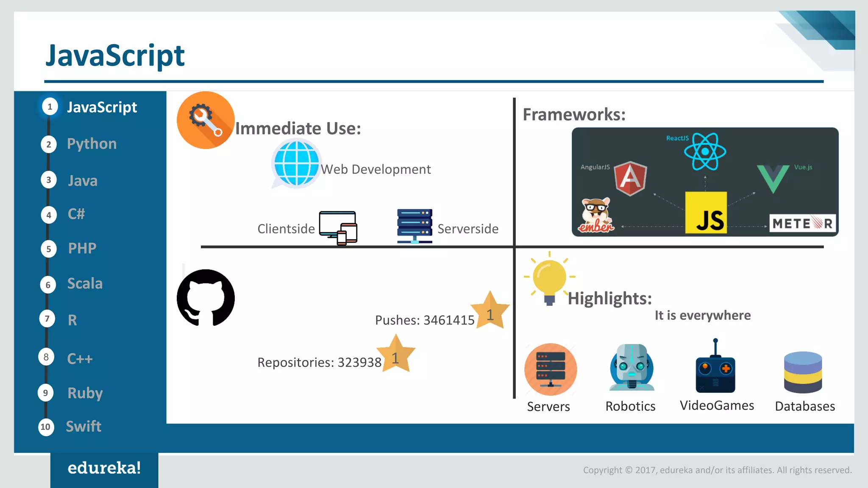
Task: Click the Meteor logo
Action: 802,223
